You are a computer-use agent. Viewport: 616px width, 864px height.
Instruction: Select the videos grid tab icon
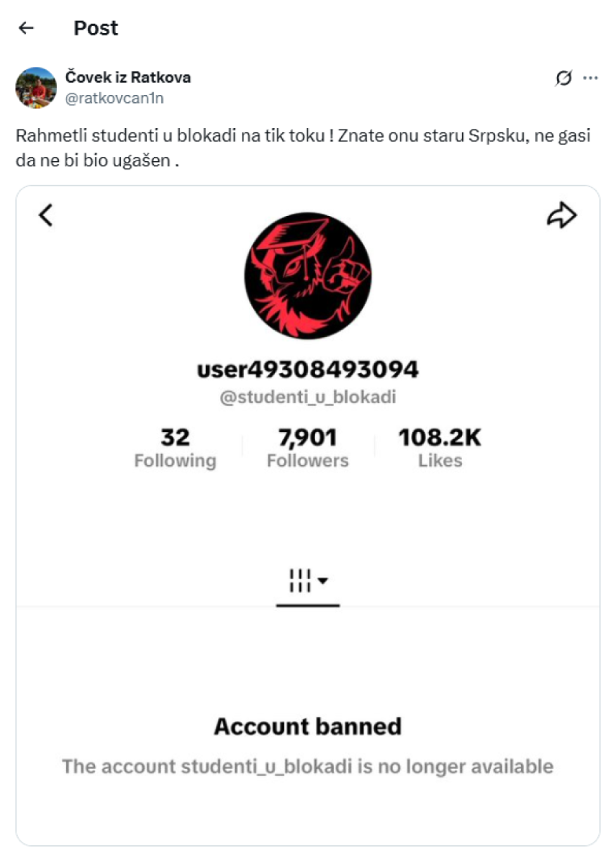pos(300,581)
